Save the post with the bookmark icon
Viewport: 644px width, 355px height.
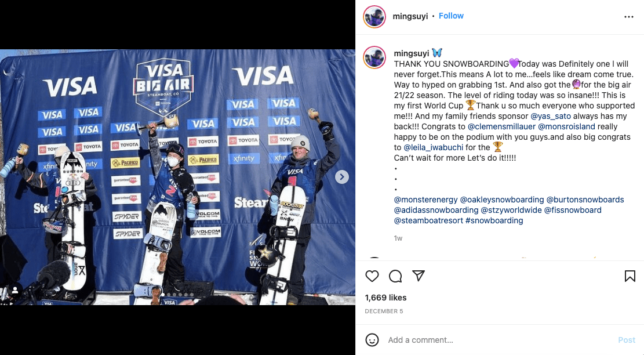pyautogui.click(x=630, y=276)
